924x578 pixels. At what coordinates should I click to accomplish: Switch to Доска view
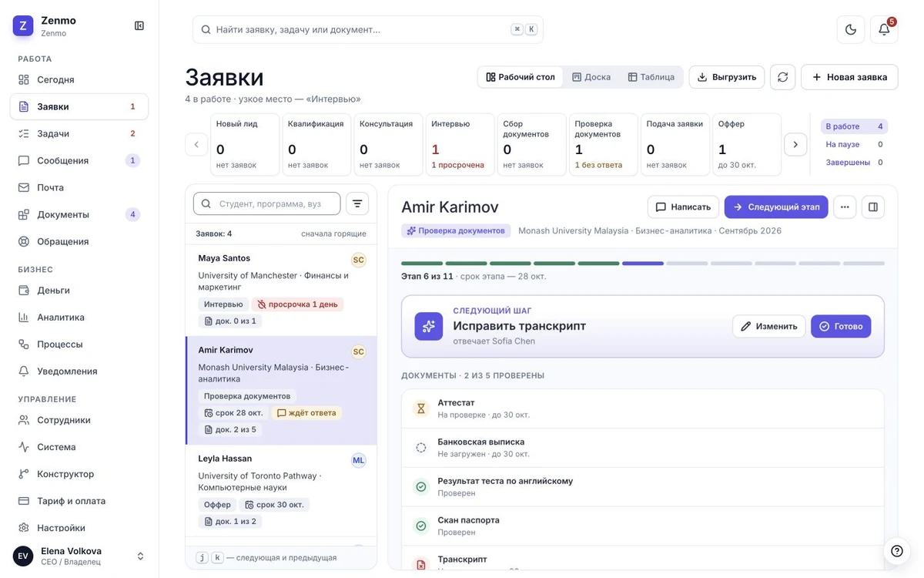(591, 77)
